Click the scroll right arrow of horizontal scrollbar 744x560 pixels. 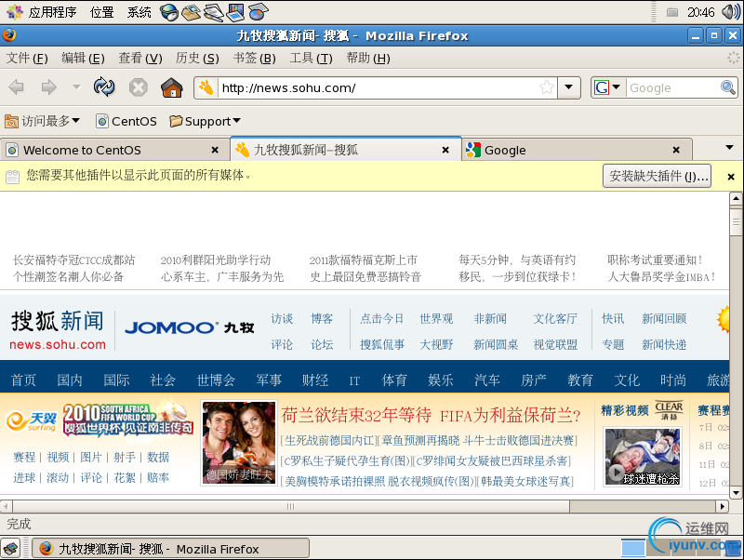(x=723, y=506)
